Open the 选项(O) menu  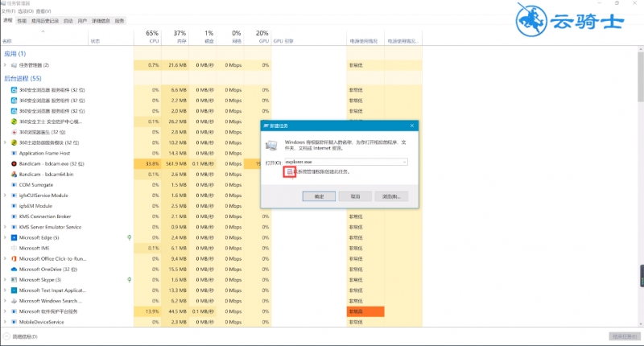click(26, 11)
